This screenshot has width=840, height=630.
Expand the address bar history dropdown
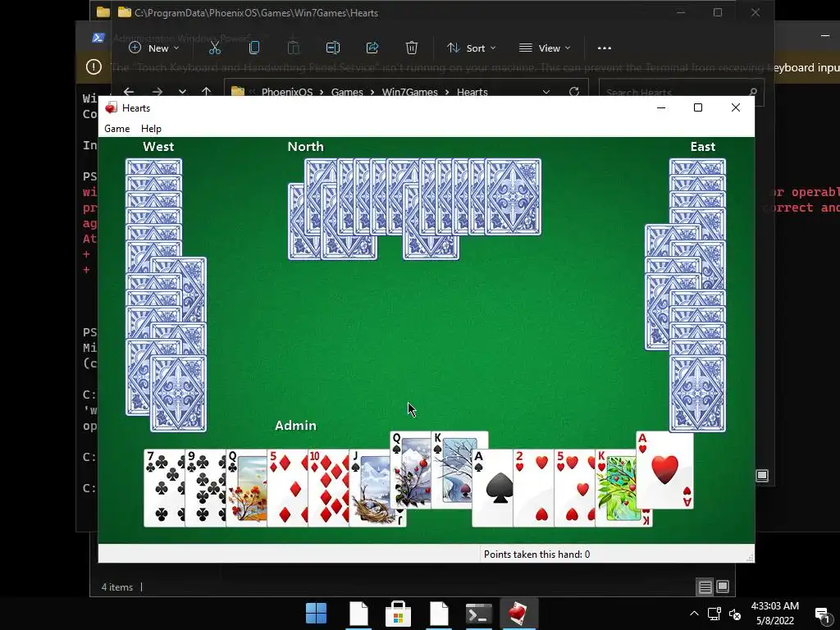point(546,92)
